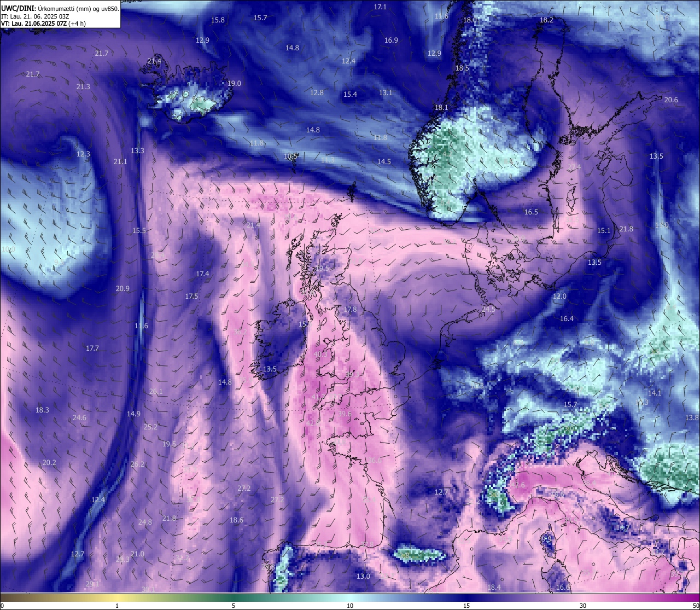
Task: Click the 12.3 value in the dry slot
Action: 83,154
